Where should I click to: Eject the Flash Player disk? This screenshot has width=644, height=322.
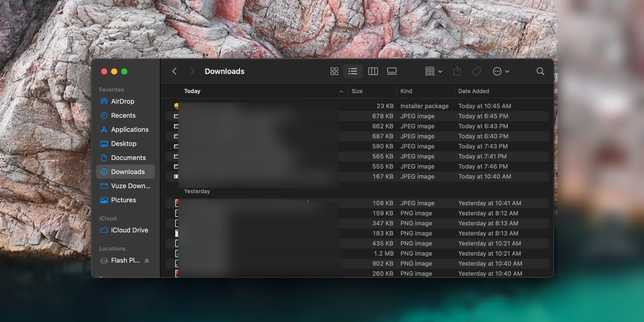[147, 261]
